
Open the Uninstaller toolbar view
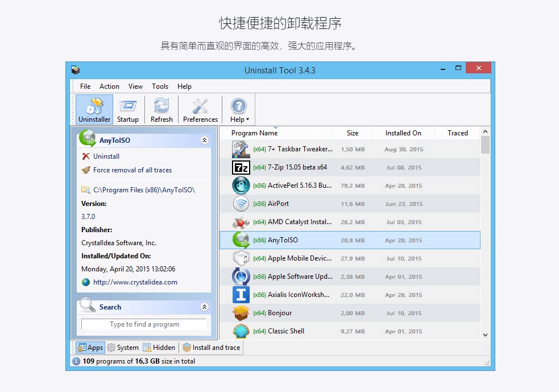coord(94,109)
